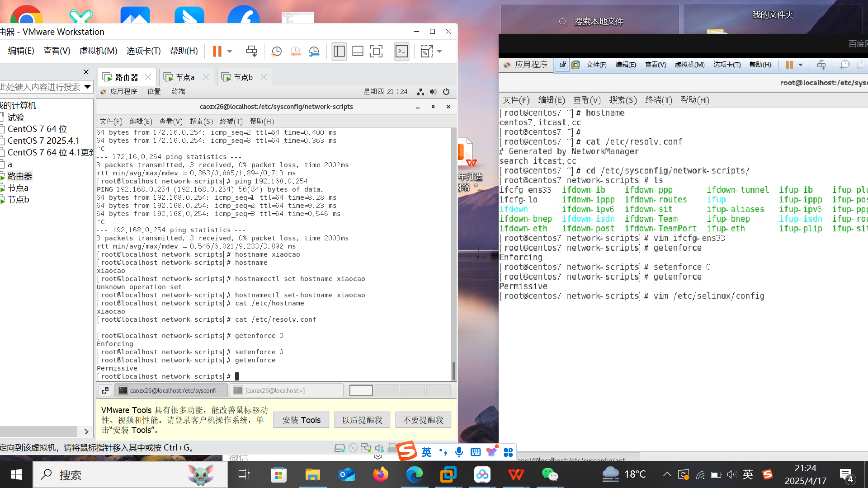Toggle the thumbnail bar view button

click(358, 51)
